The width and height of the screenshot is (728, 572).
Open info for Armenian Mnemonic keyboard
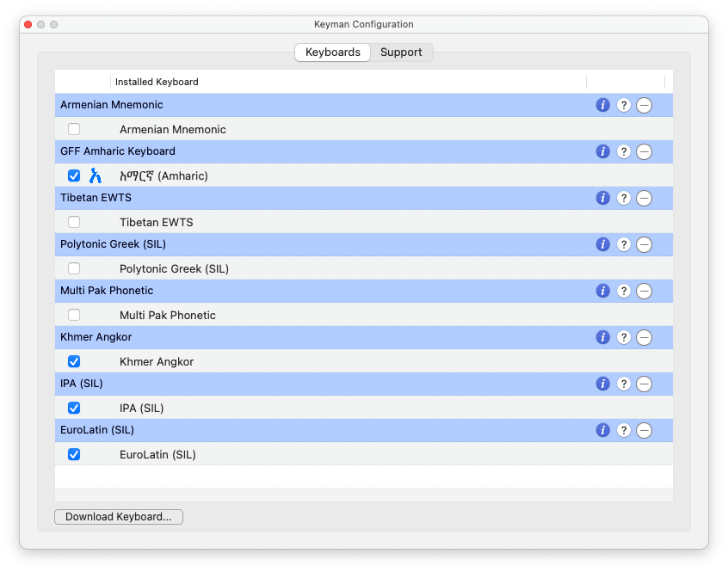(602, 105)
